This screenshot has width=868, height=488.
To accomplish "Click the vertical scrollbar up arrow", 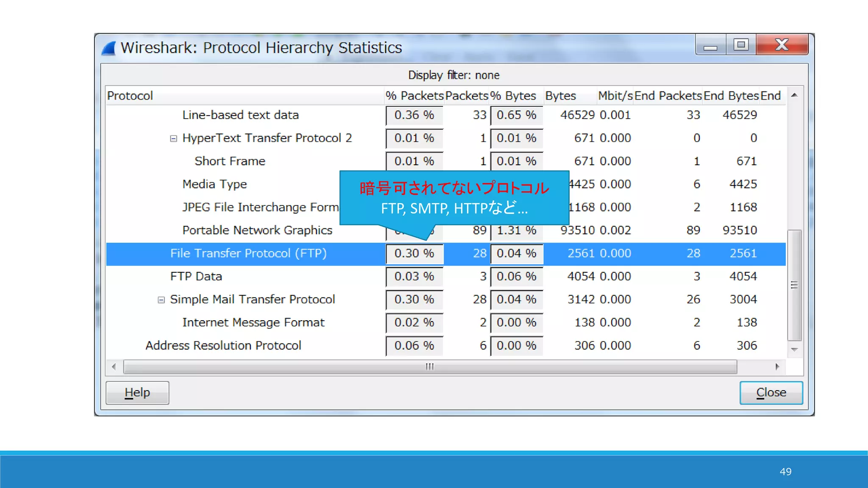I will click(794, 95).
